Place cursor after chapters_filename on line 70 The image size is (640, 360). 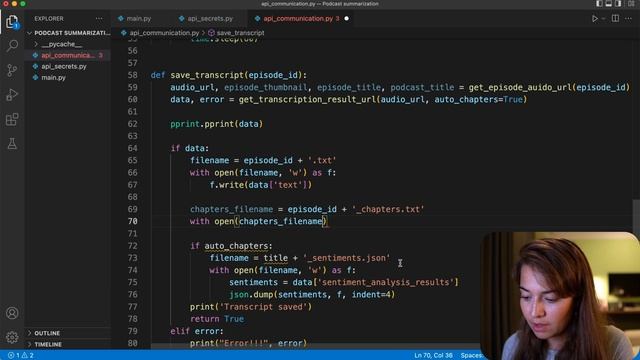tap(323, 221)
